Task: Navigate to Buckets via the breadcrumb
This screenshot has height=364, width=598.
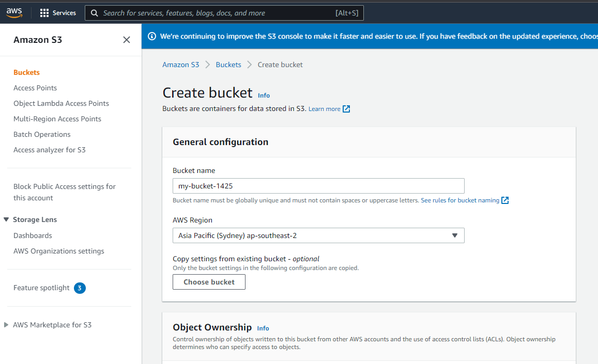Action: pyautogui.click(x=228, y=64)
